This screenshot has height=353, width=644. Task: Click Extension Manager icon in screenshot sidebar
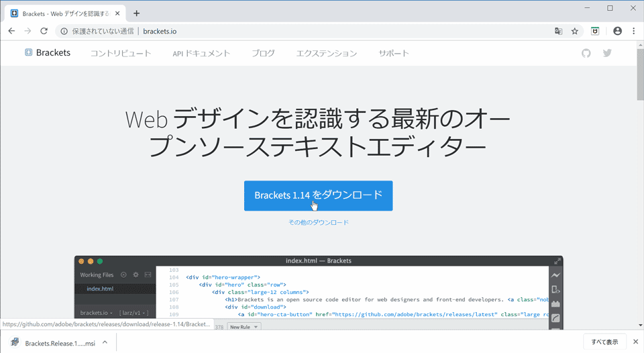[x=555, y=304]
